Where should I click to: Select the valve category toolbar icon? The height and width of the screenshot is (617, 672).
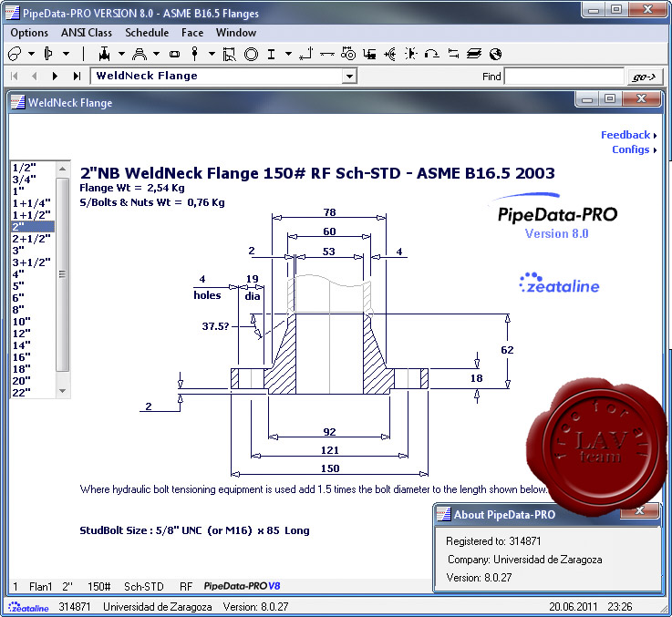tap(104, 54)
